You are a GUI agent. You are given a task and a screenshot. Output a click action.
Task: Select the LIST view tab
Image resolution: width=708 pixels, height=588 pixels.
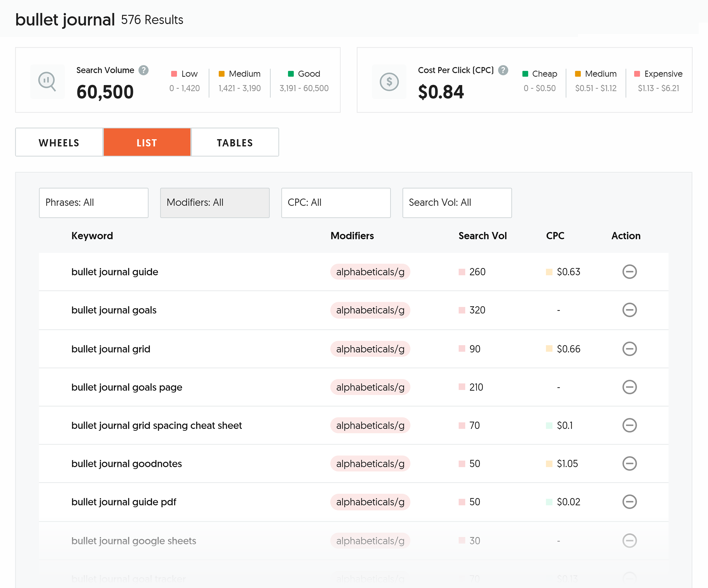147,142
